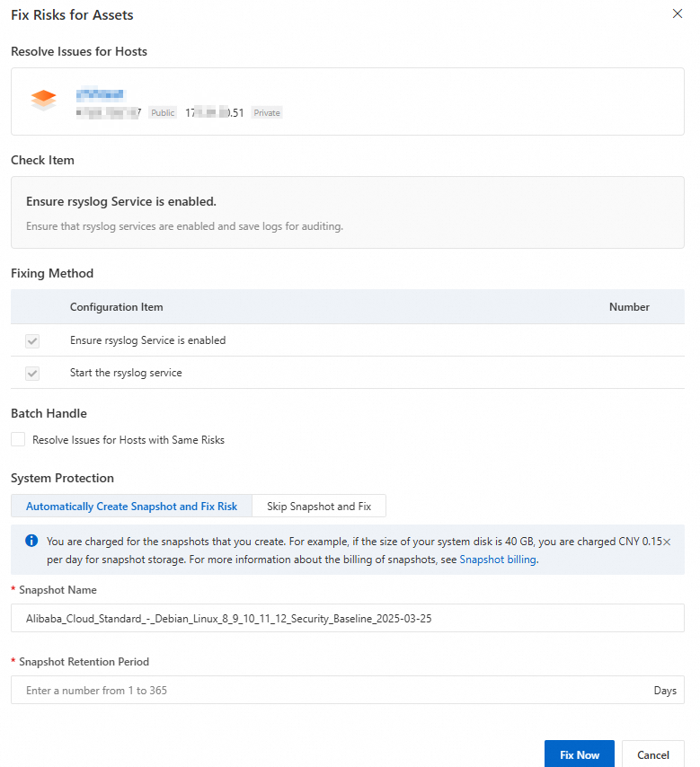Open the Snapshot billing link
This screenshot has width=700, height=767.
point(498,559)
